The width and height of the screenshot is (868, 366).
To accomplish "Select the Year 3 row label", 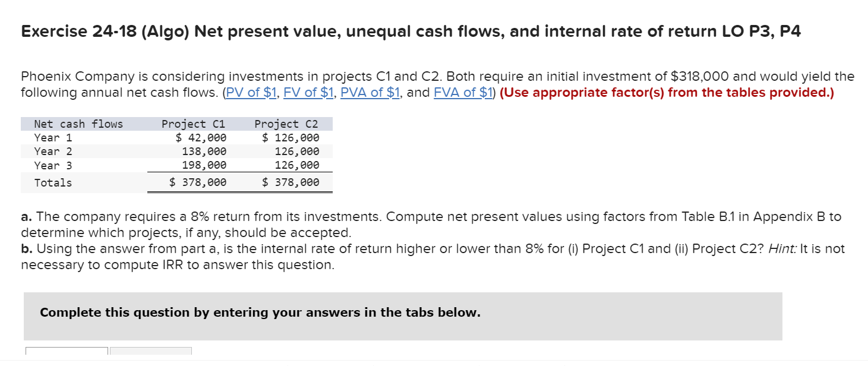I will [52, 165].
